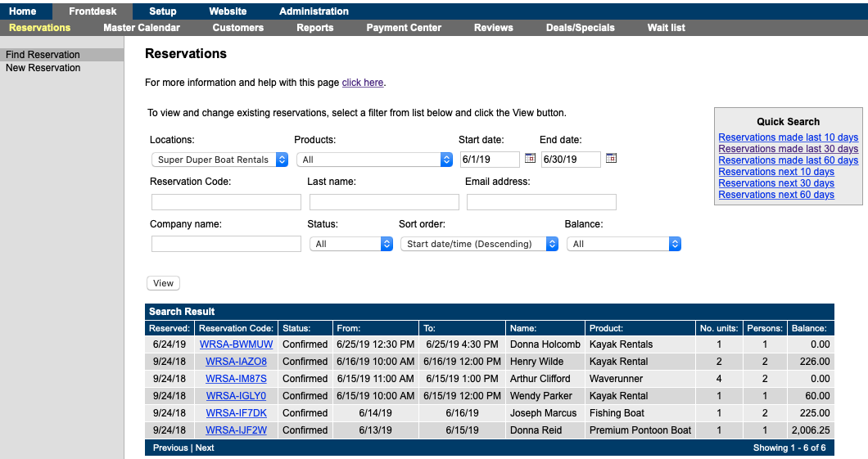Open the Products dropdown
868x459 pixels.
(x=374, y=160)
